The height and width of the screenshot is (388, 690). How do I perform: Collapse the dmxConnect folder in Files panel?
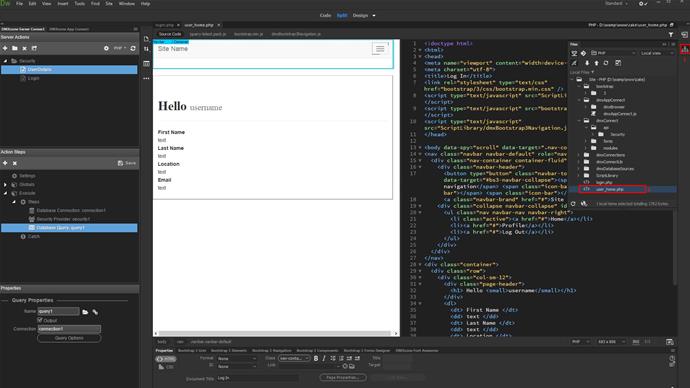(579, 121)
